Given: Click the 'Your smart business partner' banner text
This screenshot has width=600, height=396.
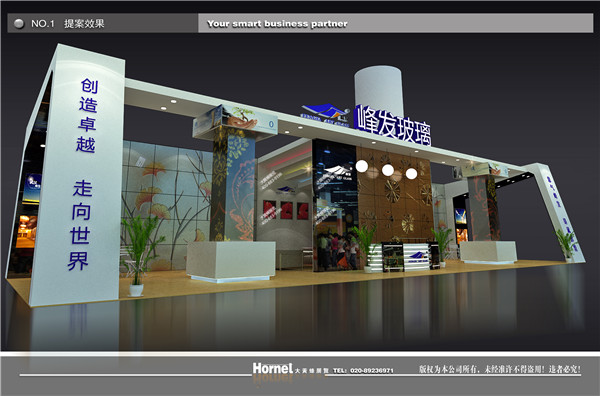Looking at the screenshot, I should click(x=277, y=24).
